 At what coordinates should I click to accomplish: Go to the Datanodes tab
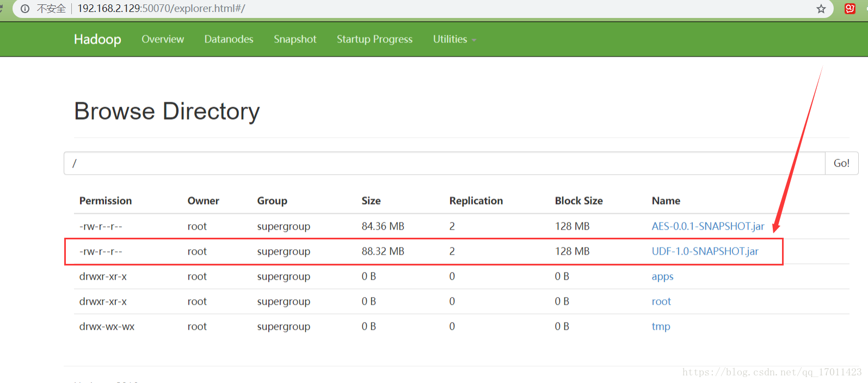coord(229,39)
